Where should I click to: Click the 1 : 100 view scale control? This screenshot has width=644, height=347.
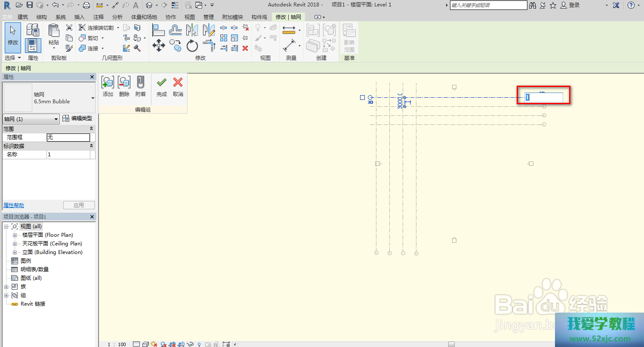[x=117, y=344]
